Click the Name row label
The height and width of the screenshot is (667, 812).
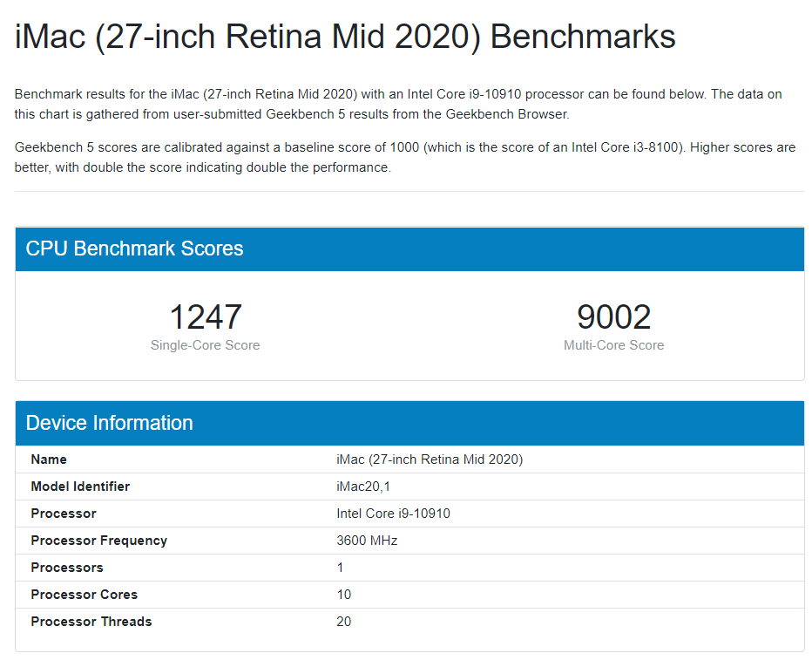click(49, 459)
